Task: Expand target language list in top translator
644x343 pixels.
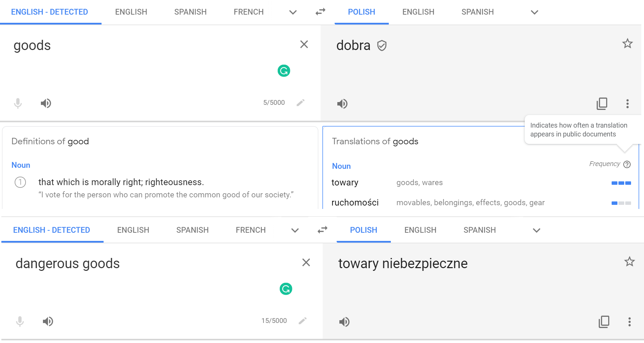Action: (x=534, y=12)
